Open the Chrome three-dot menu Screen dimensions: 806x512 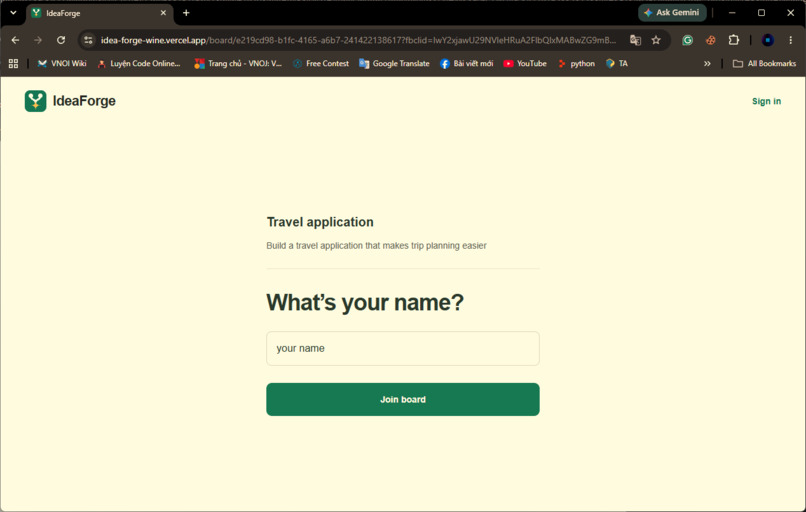pyautogui.click(x=791, y=40)
